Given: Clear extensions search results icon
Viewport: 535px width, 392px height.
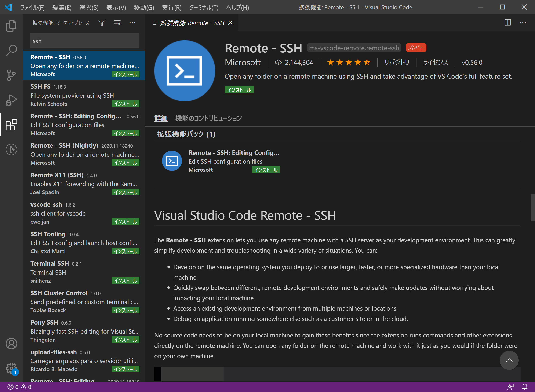Looking at the screenshot, I should pos(117,23).
